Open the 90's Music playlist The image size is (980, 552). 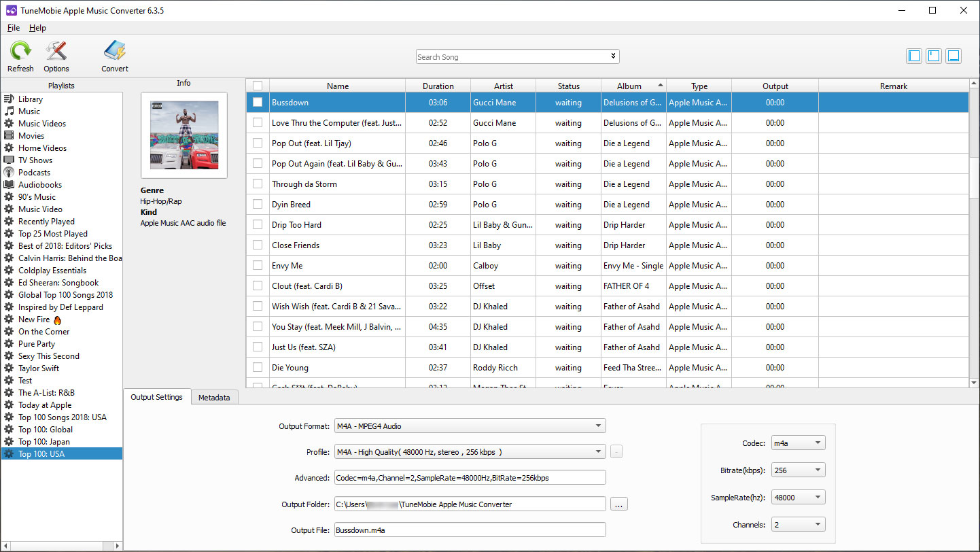click(x=37, y=197)
